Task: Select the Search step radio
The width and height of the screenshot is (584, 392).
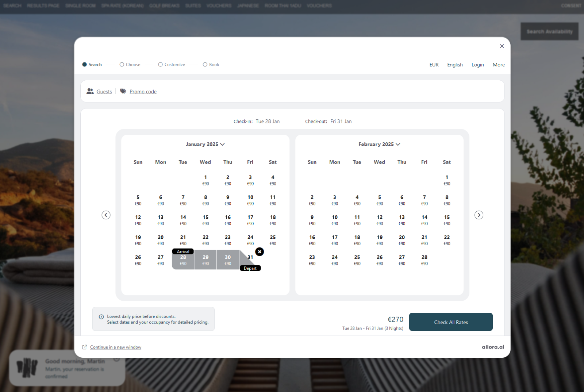Action: click(x=85, y=65)
